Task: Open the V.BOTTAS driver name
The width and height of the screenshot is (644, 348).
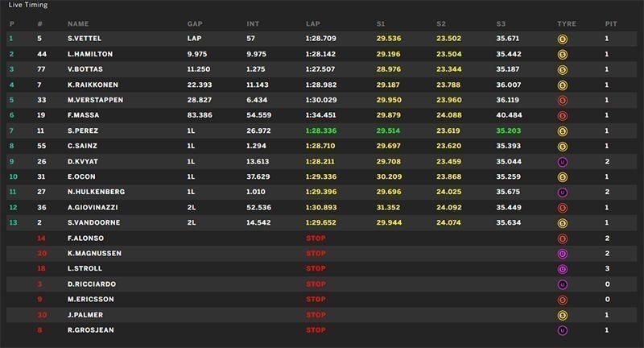Action: [x=85, y=69]
